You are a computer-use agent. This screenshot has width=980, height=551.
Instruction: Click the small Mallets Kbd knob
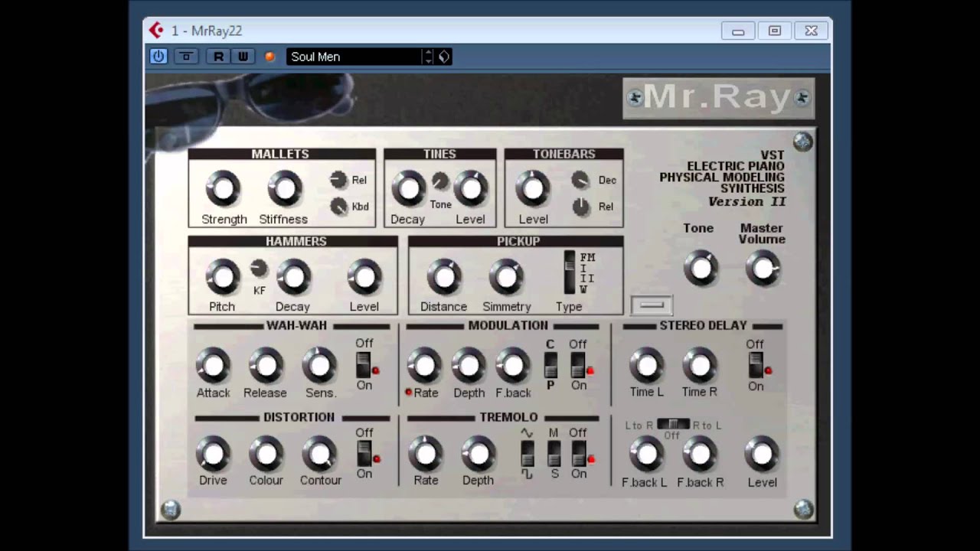(x=338, y=206)
